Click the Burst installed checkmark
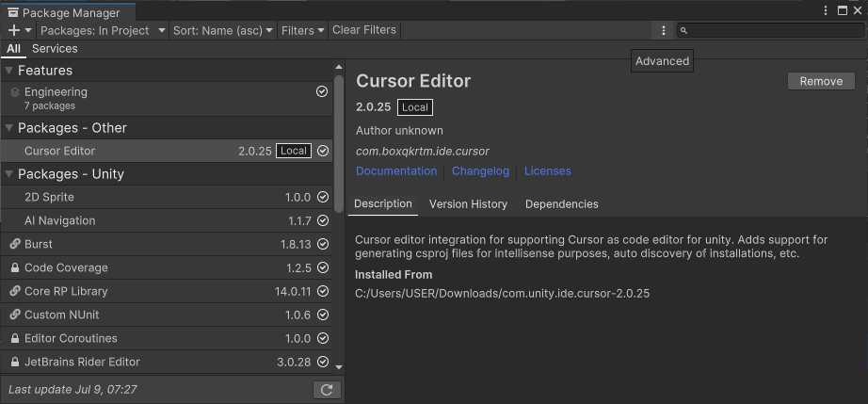This screenshot has height=404, width=868. point(323,244)
